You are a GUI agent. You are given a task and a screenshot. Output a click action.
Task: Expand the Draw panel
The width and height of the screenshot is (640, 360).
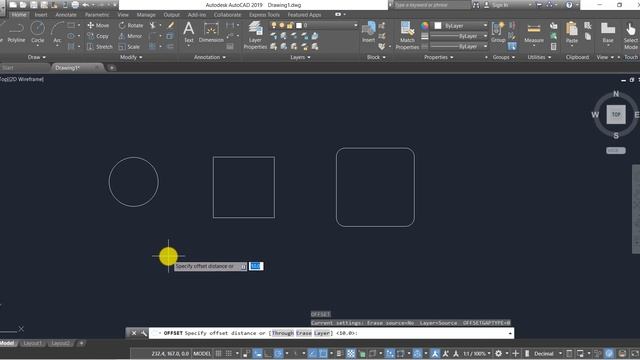(x=36, y=57)
